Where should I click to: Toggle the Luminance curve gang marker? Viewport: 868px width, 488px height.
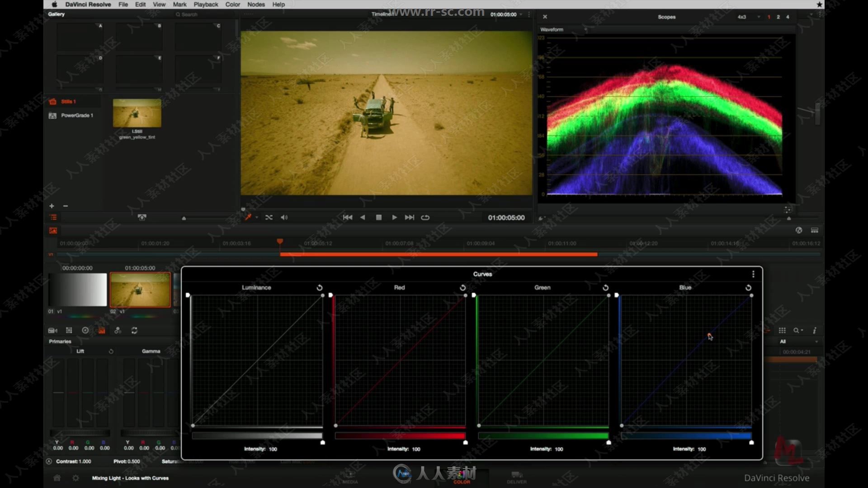(188, 295)
